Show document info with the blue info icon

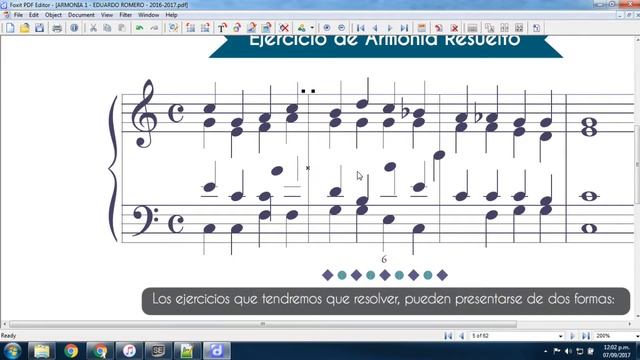74,28
